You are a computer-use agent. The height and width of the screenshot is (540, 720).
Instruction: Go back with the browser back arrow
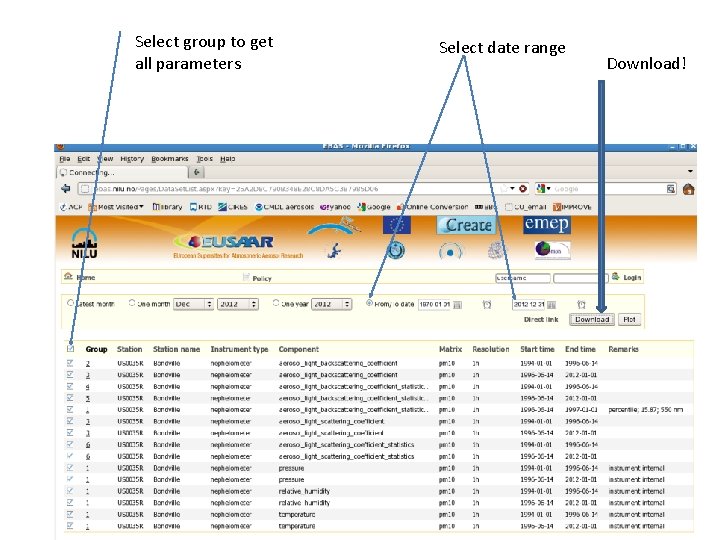point(66,188)
